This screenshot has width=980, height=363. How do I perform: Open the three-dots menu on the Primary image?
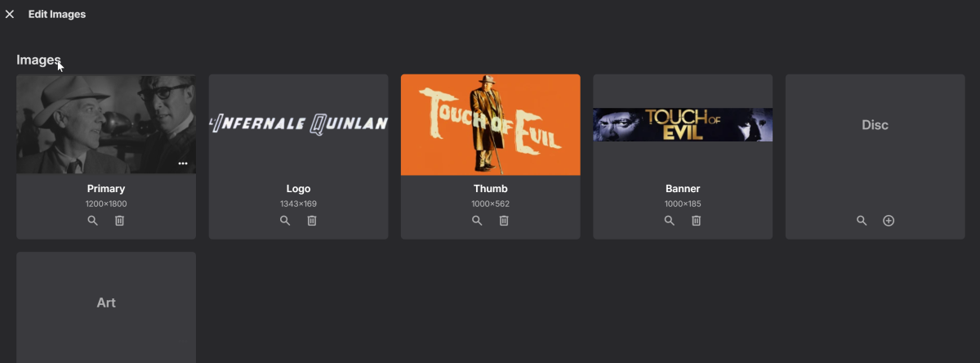pos(183,164)
